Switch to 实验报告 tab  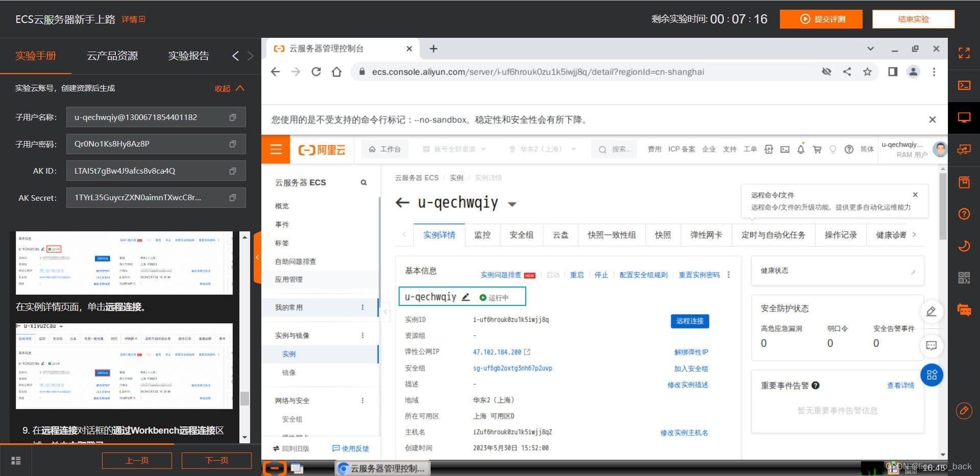point(188,56)
